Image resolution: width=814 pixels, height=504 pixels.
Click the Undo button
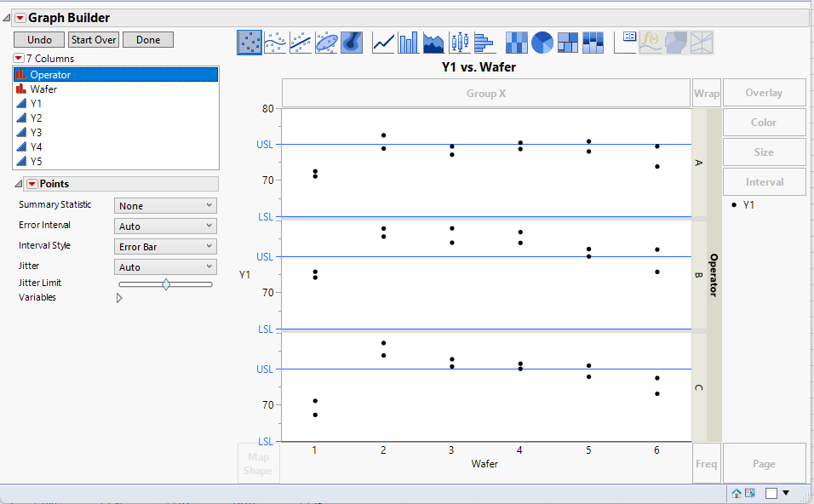pos(38,39)
